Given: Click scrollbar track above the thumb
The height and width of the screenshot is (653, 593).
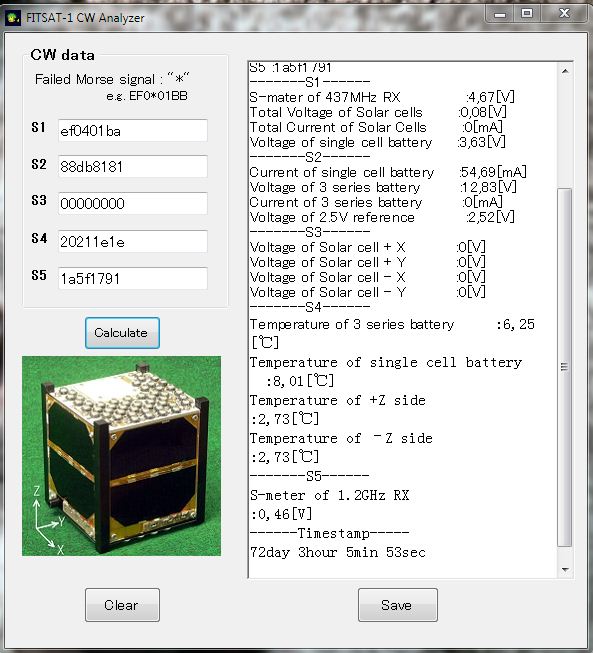Looking at the screenshot, I should (565, 133).
